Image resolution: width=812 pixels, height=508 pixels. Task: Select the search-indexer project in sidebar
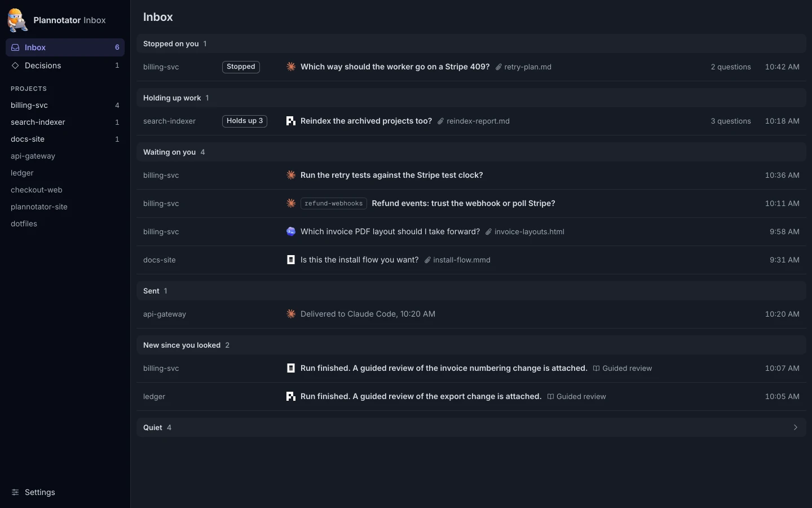[x=65, y=122]
